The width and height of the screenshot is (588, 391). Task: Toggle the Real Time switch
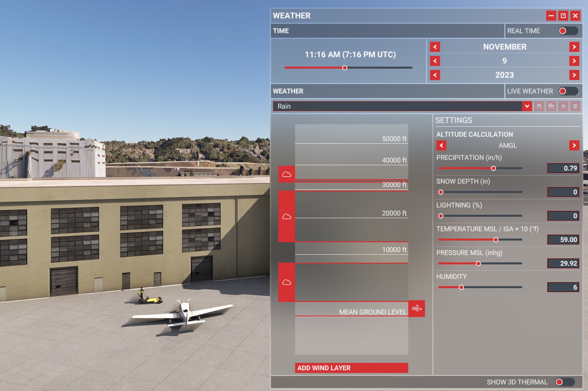tap(568, 31)
